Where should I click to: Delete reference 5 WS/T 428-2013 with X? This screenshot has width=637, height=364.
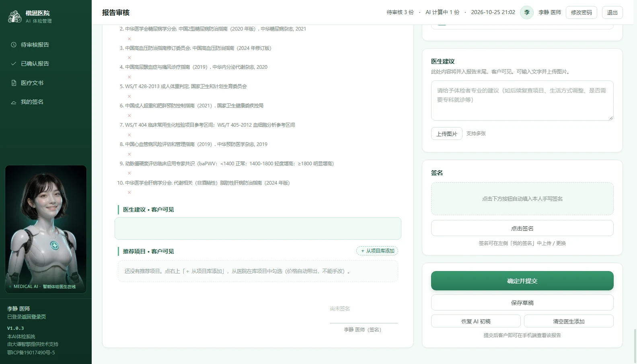point(129,96)
